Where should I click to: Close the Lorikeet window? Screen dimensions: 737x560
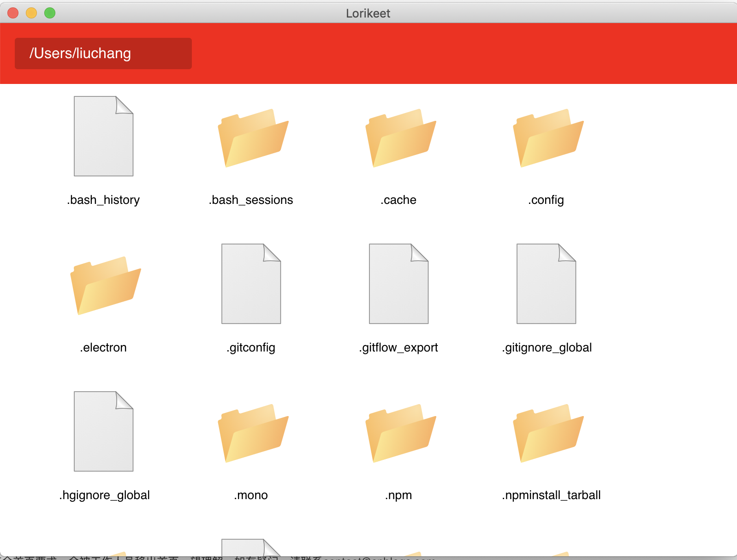click(x=13, y=13)
